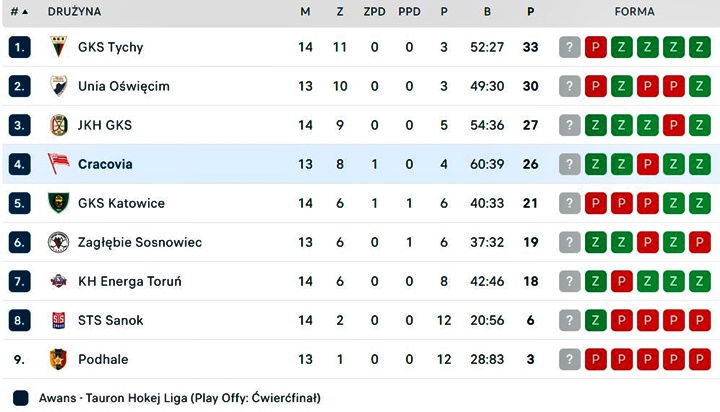Click the Unia Oświęcim team crest
720x412 pixels.
(58, 86)
